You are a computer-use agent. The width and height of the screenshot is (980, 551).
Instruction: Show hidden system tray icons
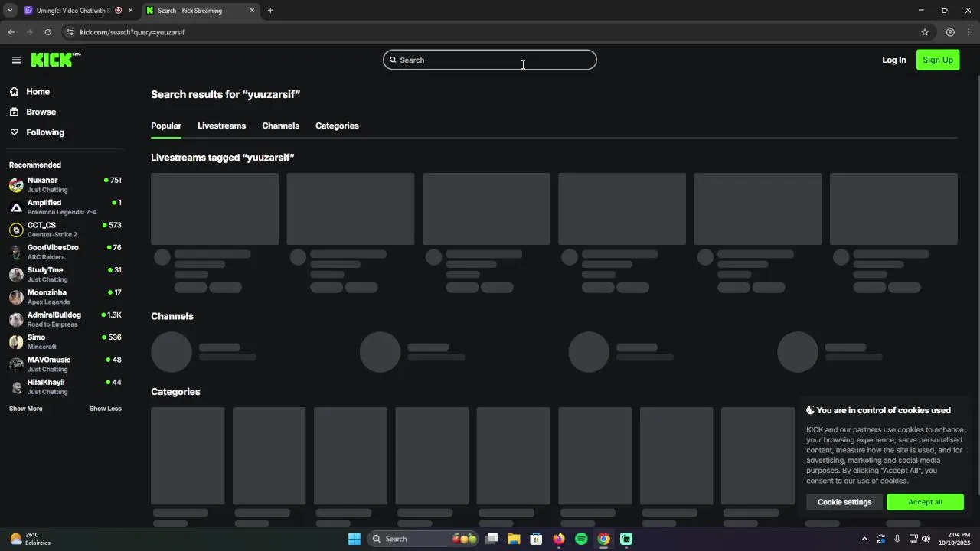tap(864, 539)
